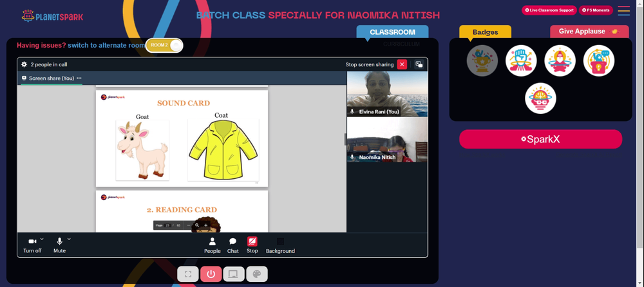The width and height of the screenshot is (644, 287).
Task: Click the laptop screen share button
Action: point(234,274)
